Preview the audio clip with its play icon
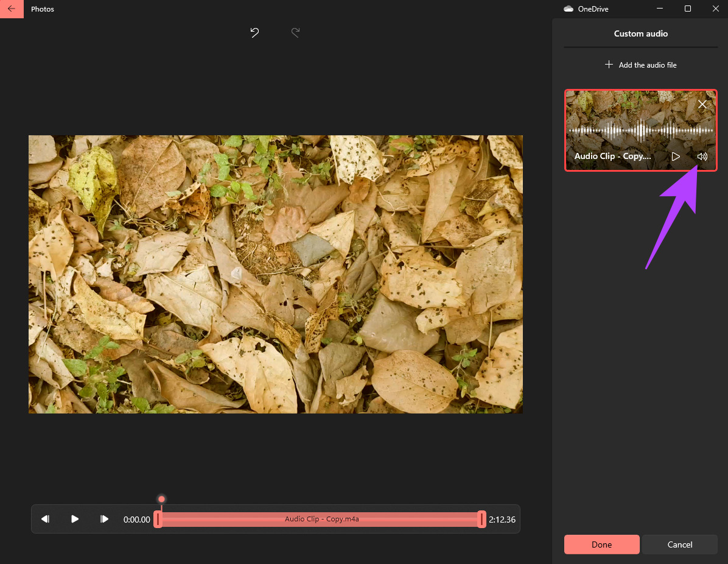This screenshot has height=564, width=728. 676,157
